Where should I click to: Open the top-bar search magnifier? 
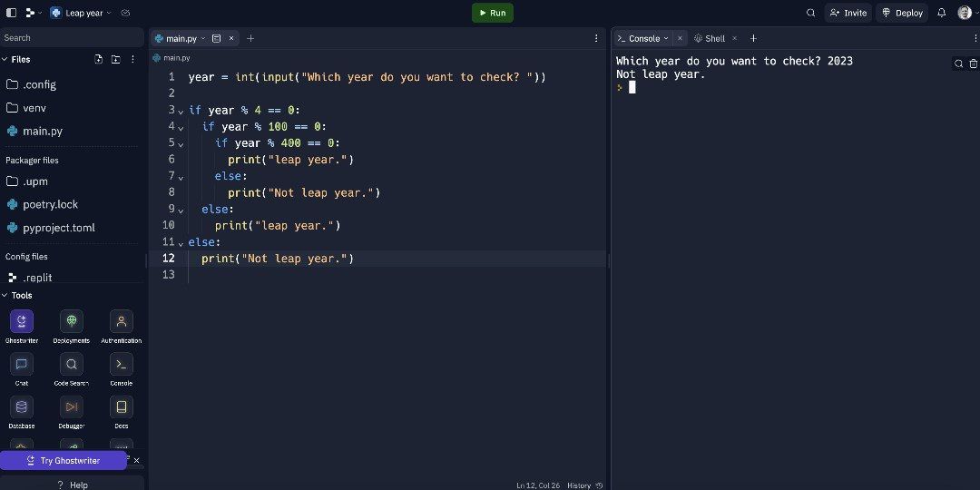(810, 13)
